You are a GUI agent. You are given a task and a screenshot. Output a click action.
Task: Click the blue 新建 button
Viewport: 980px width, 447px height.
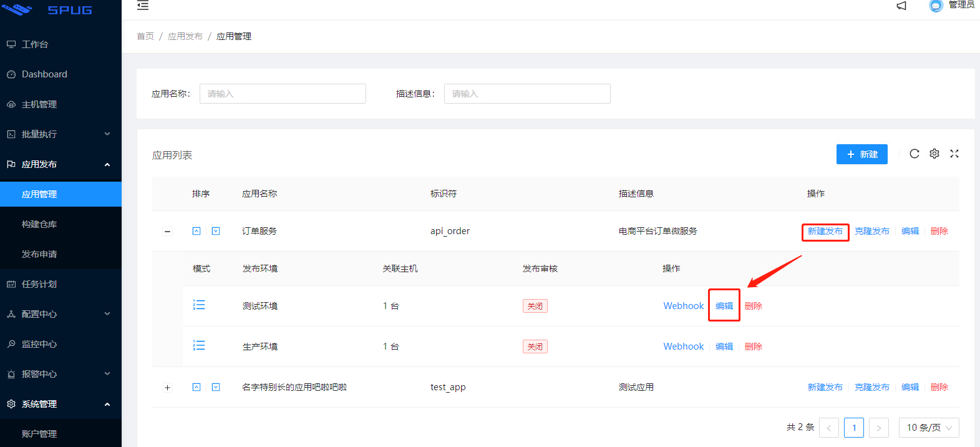(x=861, y=154)
